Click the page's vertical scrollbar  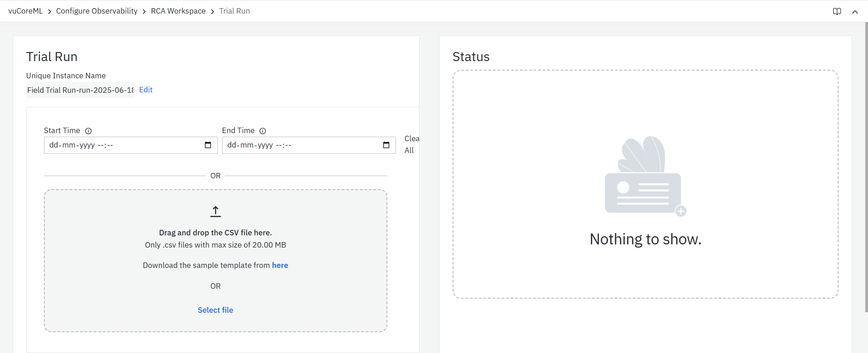[x=866, y=167]
